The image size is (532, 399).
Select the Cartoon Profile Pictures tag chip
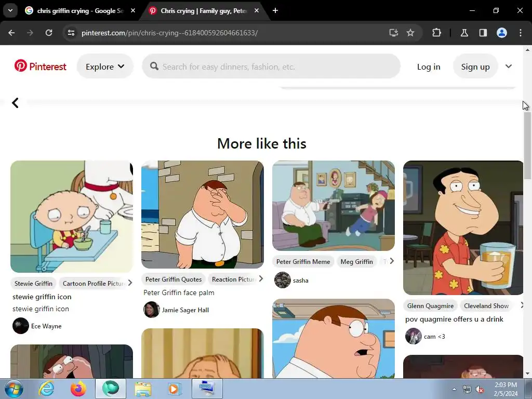point(94,283)
